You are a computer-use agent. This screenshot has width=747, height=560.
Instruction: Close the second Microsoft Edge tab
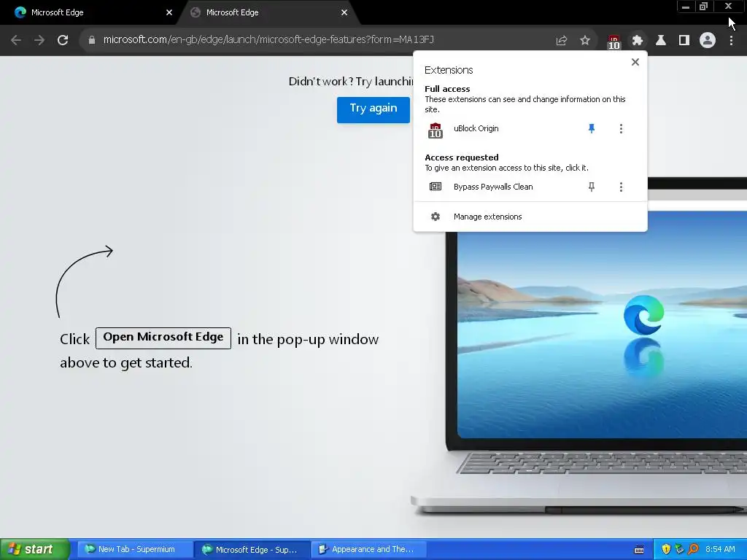(x=344, y=13)
